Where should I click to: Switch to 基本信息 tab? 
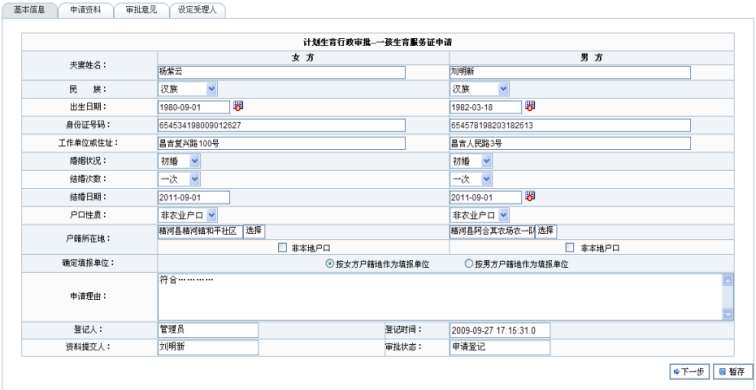(29, 10)
